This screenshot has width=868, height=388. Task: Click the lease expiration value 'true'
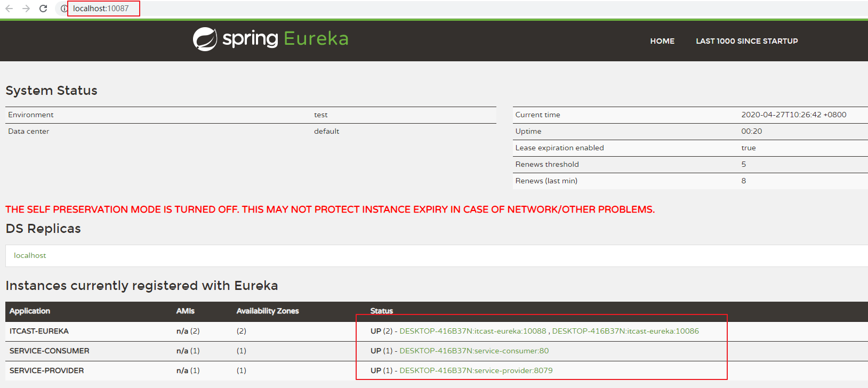pos(749,148)
